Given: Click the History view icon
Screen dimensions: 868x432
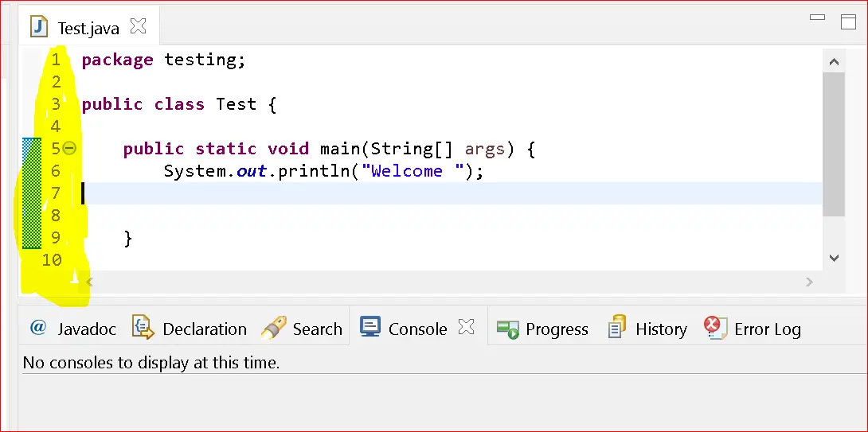Looking at the screenshot, I should [617, 327].
